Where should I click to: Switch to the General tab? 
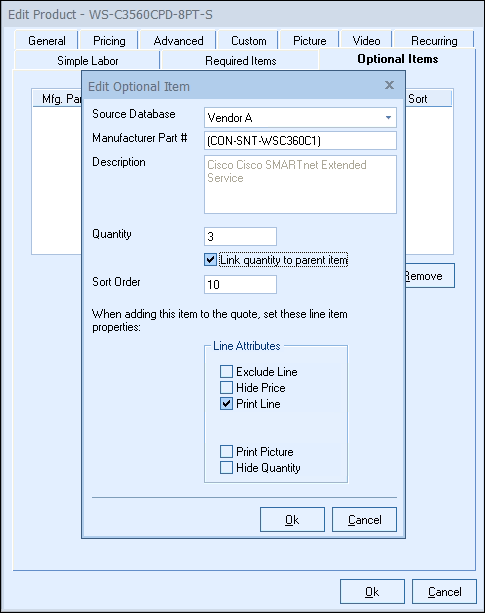(x=47, y=41)
